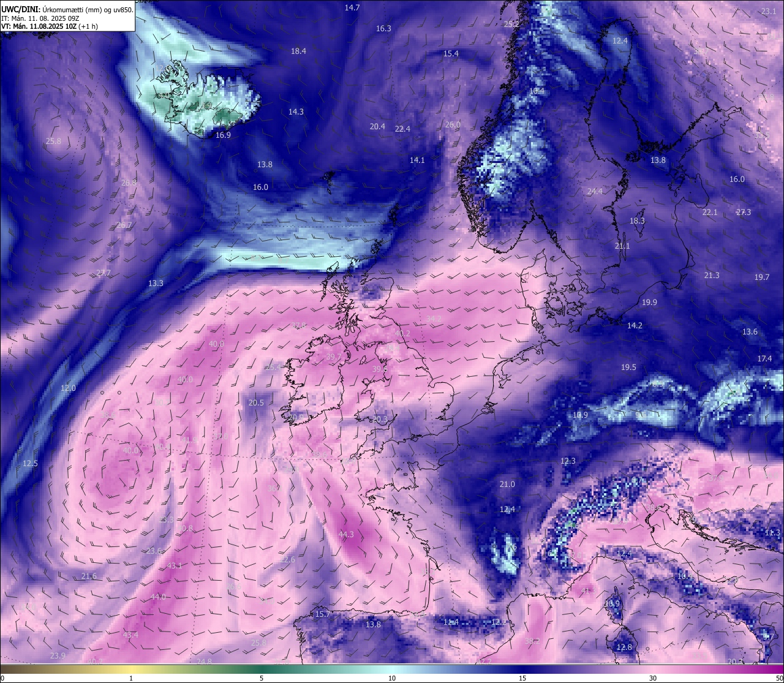Viewport: 784px width, 683px height.
Task: Click the 15.7 value over northwest Spain
Action: tap(322, 614)
